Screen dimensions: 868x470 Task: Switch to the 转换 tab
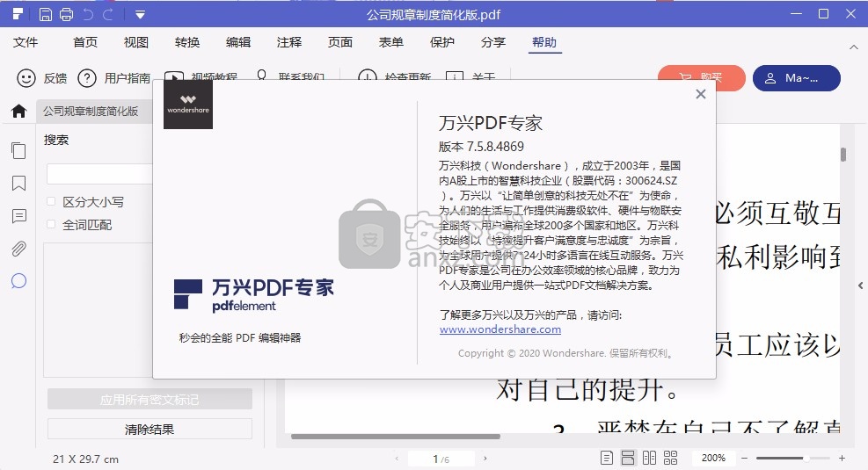pos(187,42)
